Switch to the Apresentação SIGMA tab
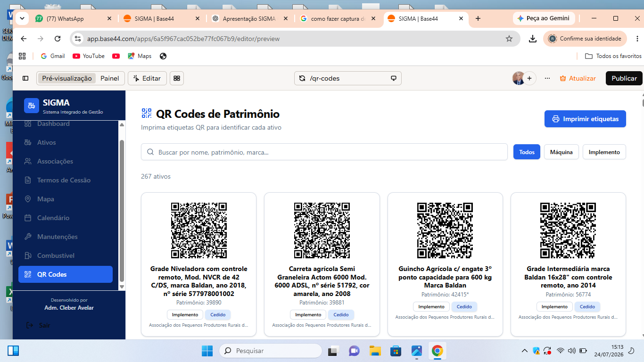The image size is (644, 362). click(250, 18)
